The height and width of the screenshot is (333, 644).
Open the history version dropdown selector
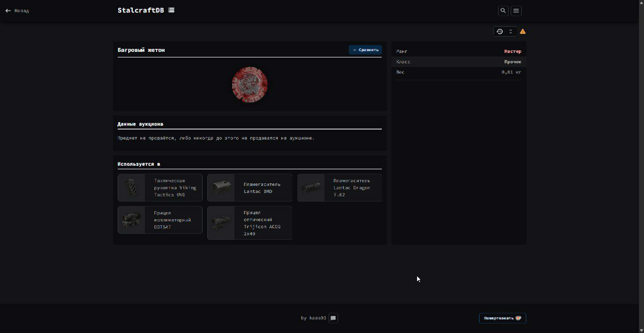pos(505,31)
